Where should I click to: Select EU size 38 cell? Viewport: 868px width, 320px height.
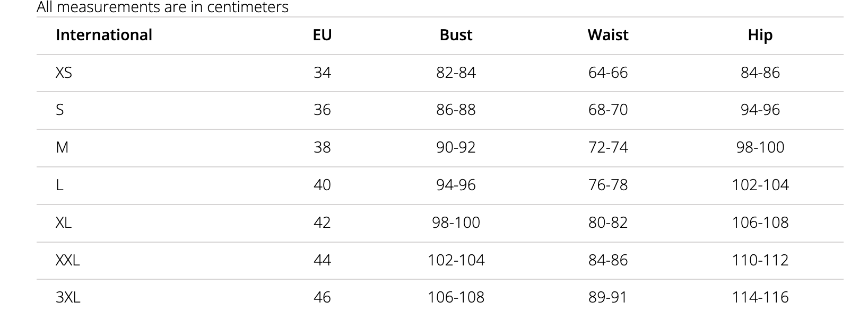pos(322,147)
